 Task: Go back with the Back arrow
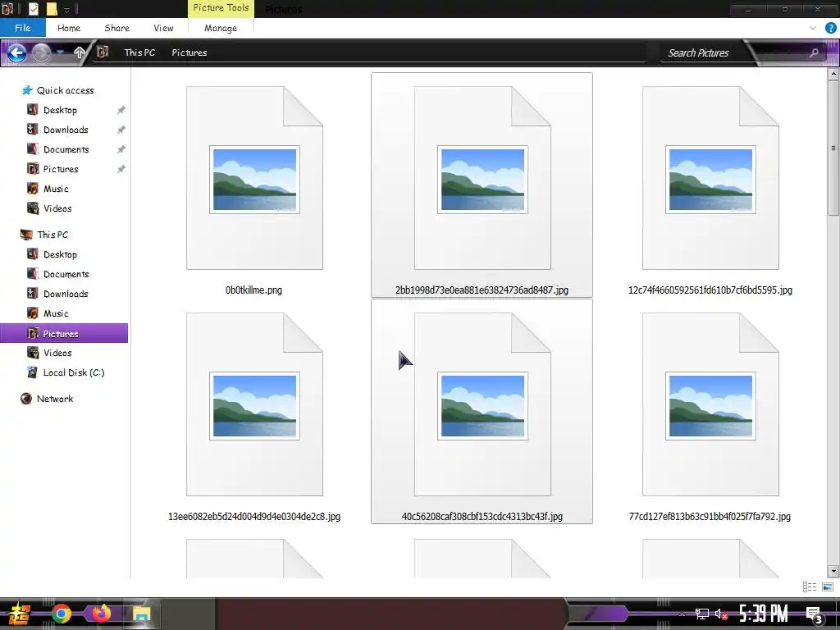tap(17, 52)
